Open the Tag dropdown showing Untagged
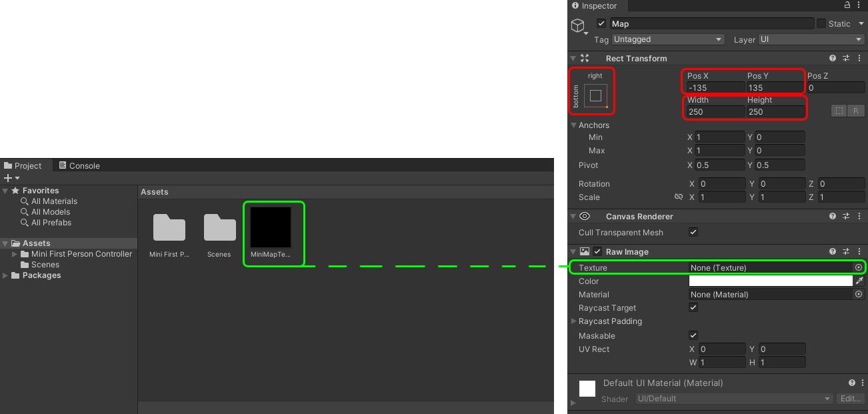 [667, 40]
